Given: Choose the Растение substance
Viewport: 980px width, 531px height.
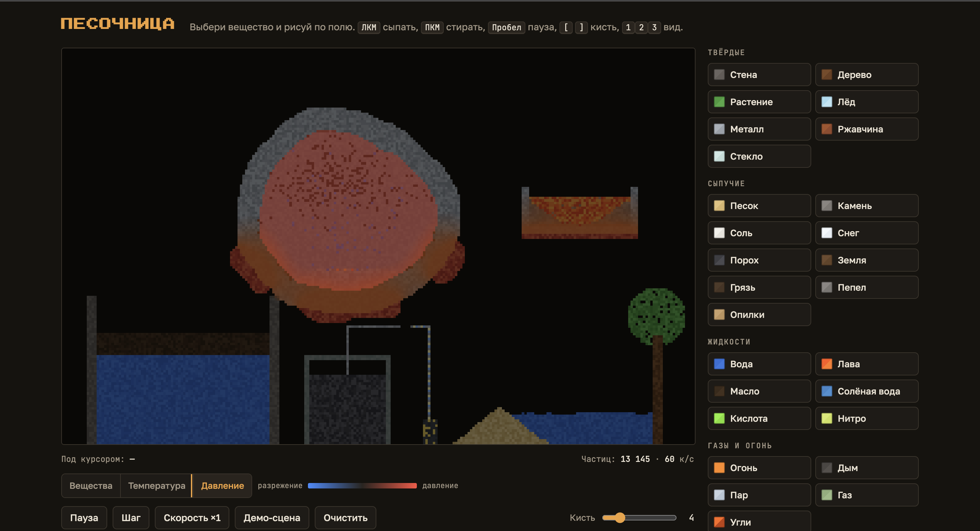Looking at the screenshot, I should pos(759,102).
